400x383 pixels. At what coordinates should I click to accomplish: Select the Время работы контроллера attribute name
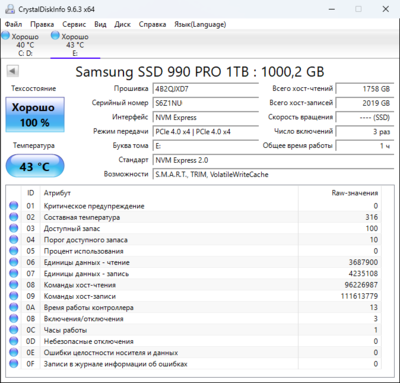89,307
